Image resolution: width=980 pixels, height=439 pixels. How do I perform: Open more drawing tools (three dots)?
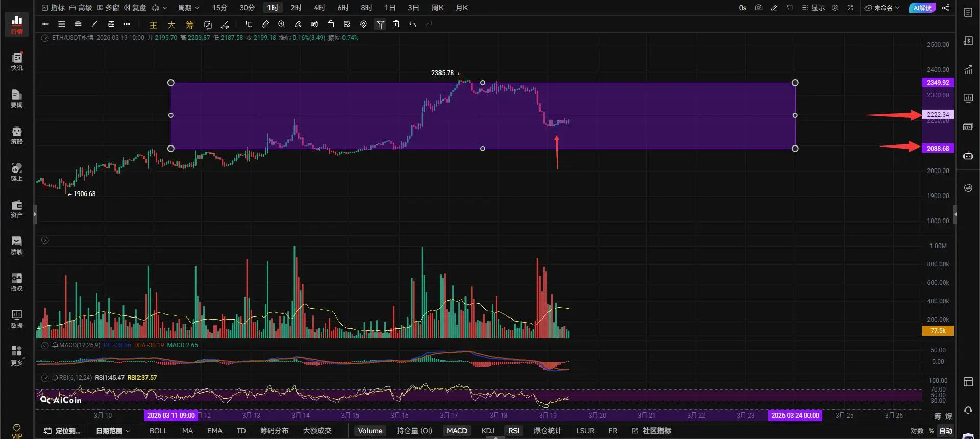point(127,24)
